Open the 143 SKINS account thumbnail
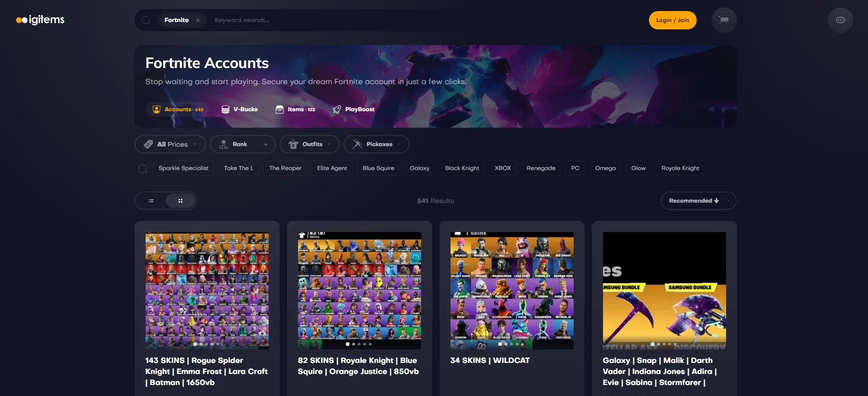Viewport: 868px width, 396px height. pyautogui.click(x=207, y=291)
